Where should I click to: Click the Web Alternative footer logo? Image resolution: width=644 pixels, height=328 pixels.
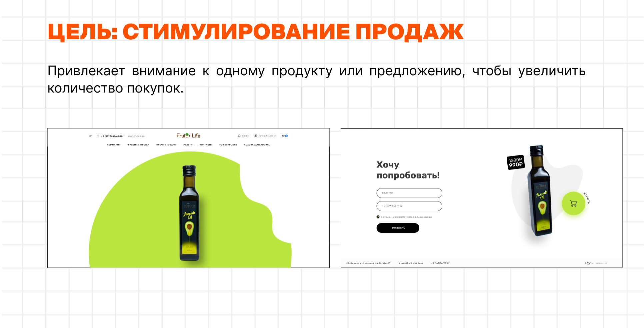[596, 263]
